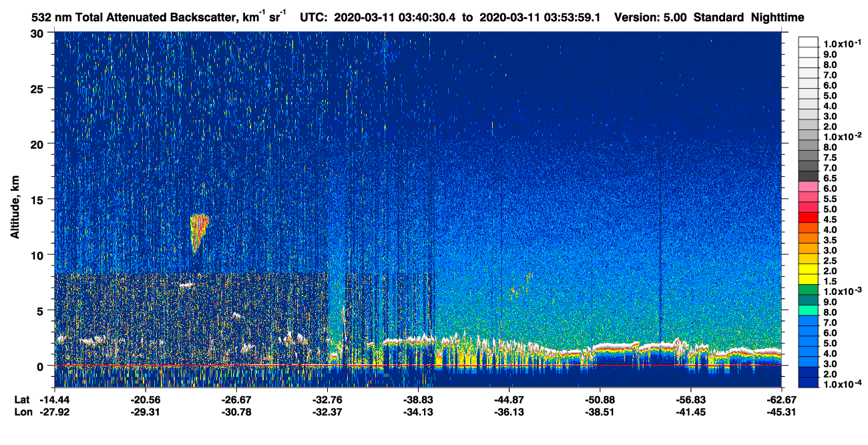Click the 'Lon' row label
The width and height of the screenshot is (868, 445).
[22, 412]
